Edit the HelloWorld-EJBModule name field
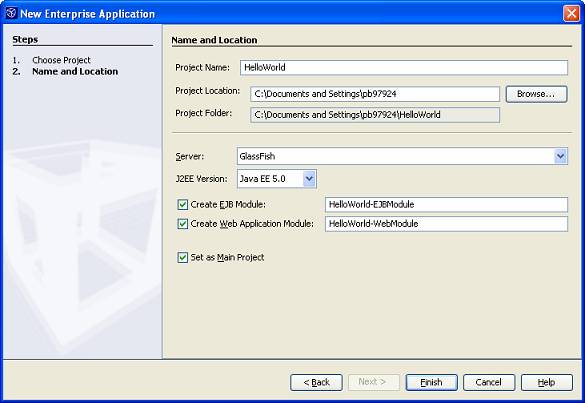 [x=446, y=204]
